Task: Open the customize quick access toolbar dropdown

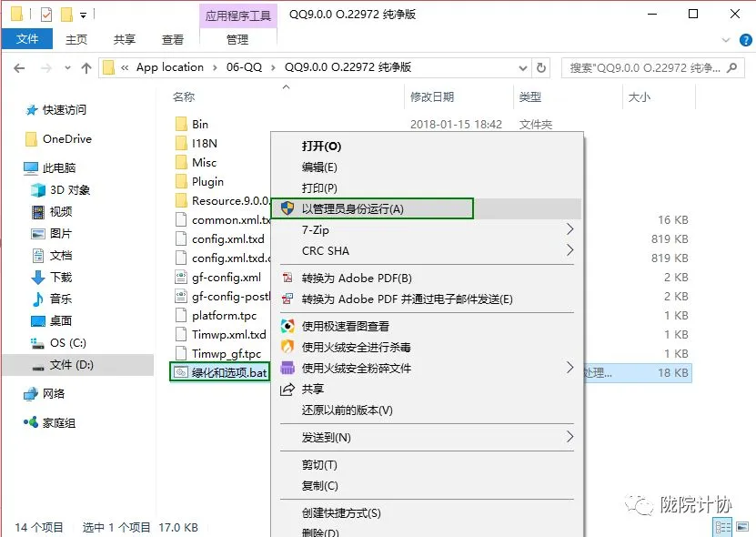Action: (x=83, y=15)
